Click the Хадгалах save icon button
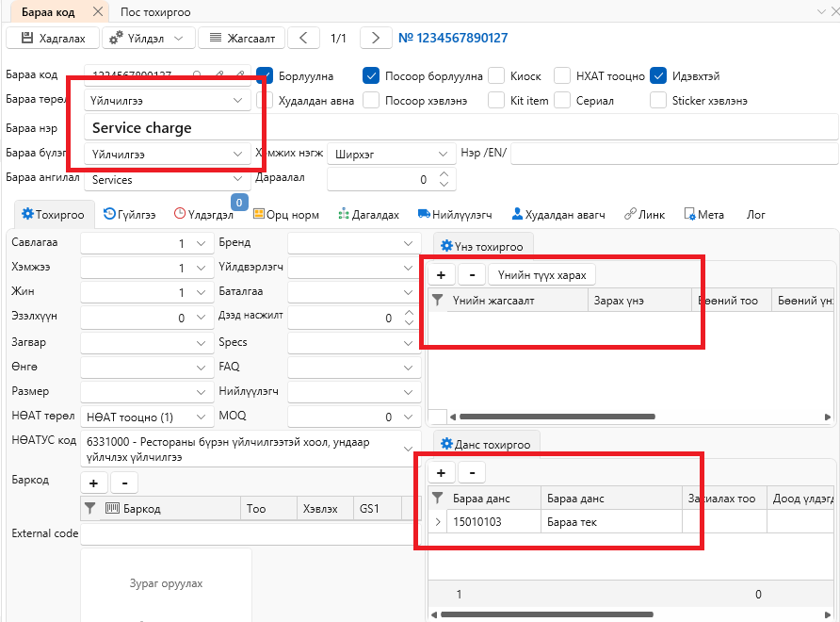The image size is (840, 622). click(53, 38)
